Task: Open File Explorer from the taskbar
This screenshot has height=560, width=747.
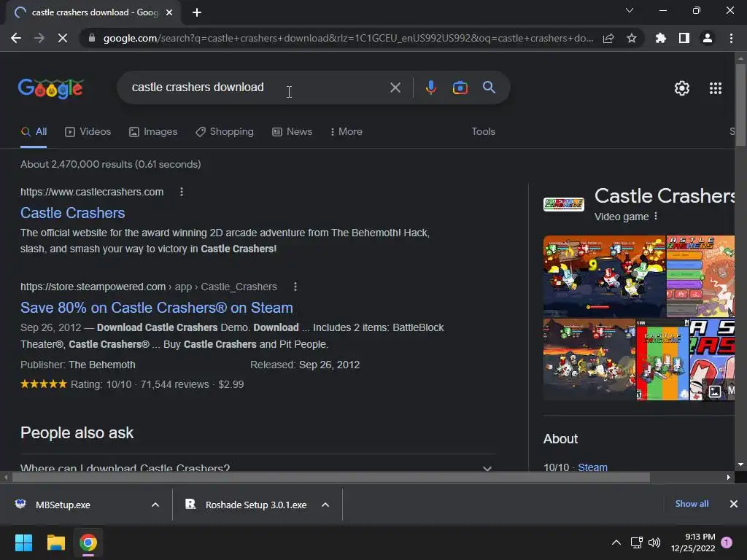Action: 55,542
